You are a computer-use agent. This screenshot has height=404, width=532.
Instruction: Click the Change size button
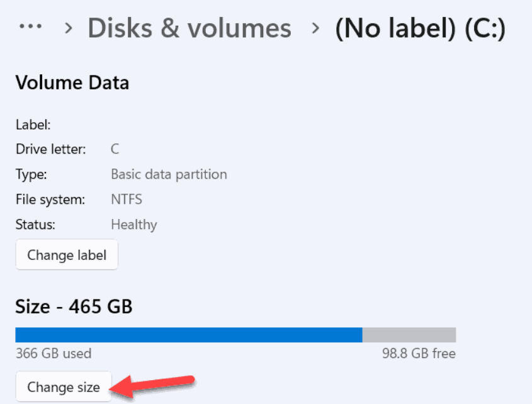[63, 386]
